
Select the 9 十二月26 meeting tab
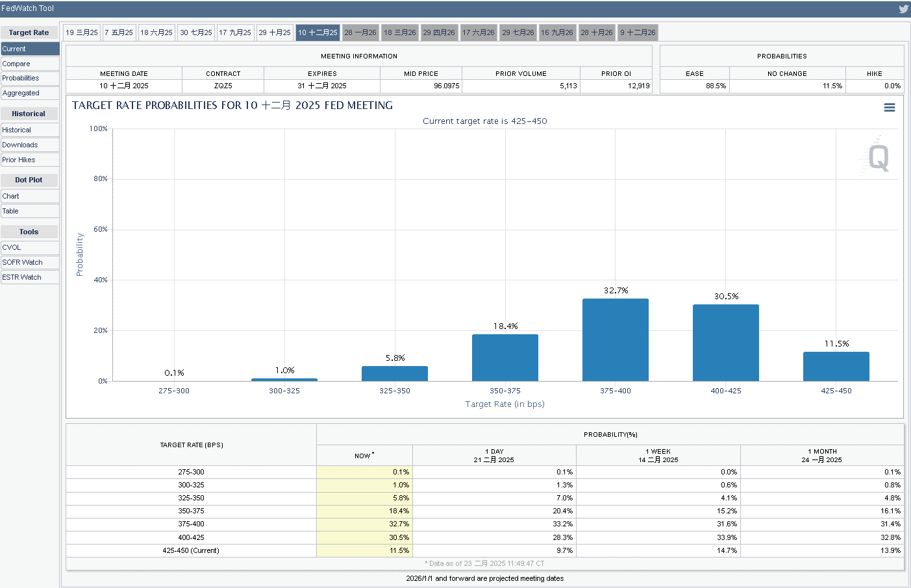(x=638, y=32)
